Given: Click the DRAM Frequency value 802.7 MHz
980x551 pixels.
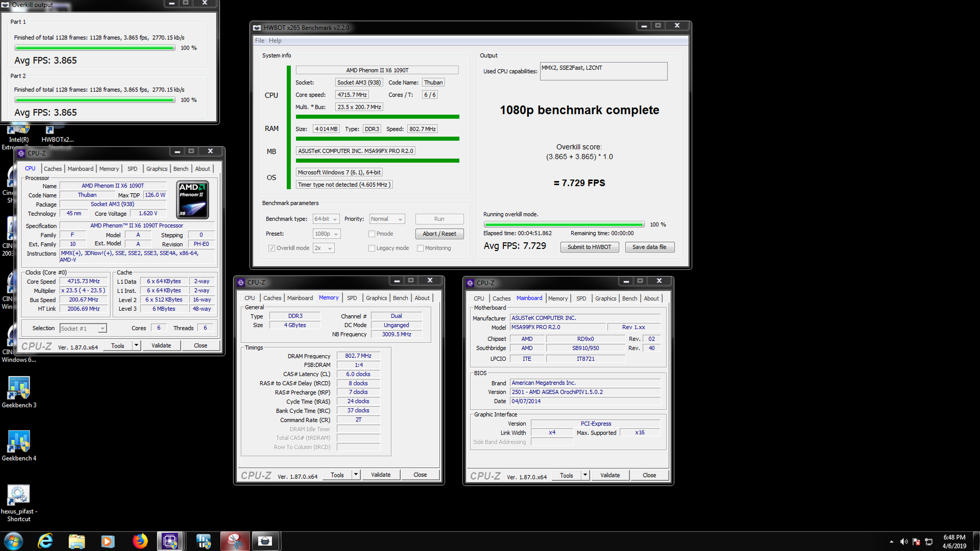Looking at the screenshot, I should 358,356.
